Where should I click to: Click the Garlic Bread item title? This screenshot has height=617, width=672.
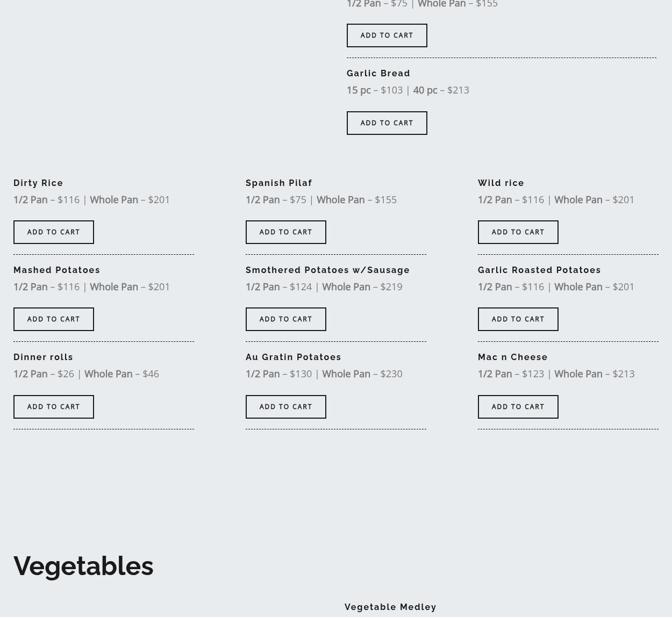coord(378,73)
